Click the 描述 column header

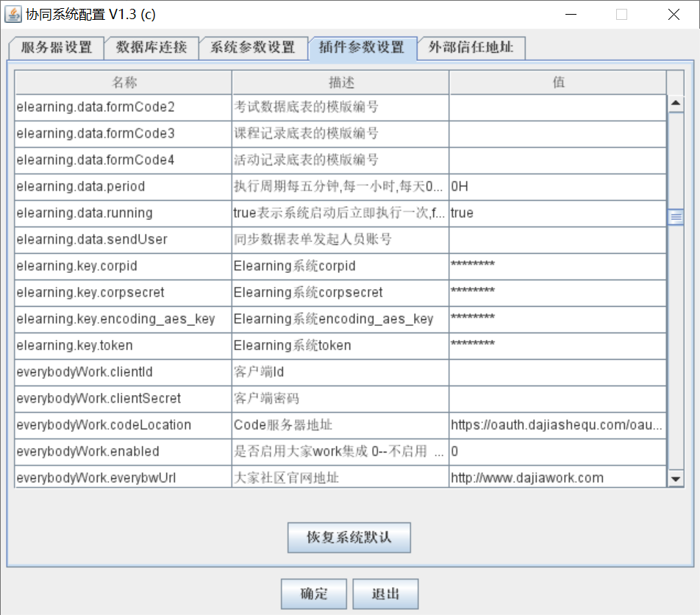340,82
